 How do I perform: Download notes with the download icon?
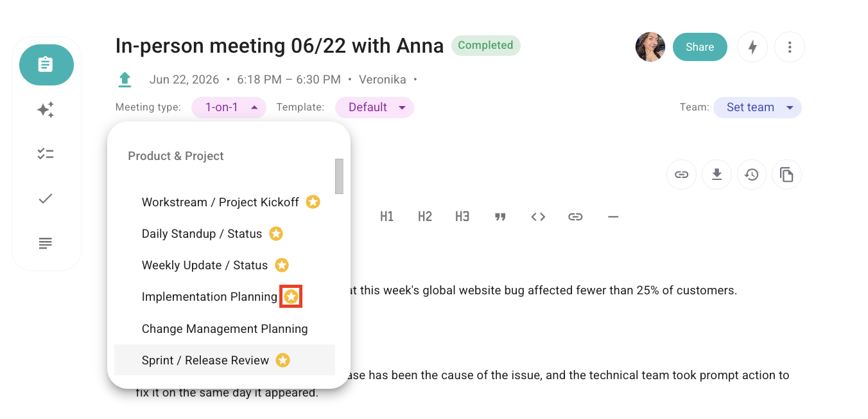coord(717,174)
